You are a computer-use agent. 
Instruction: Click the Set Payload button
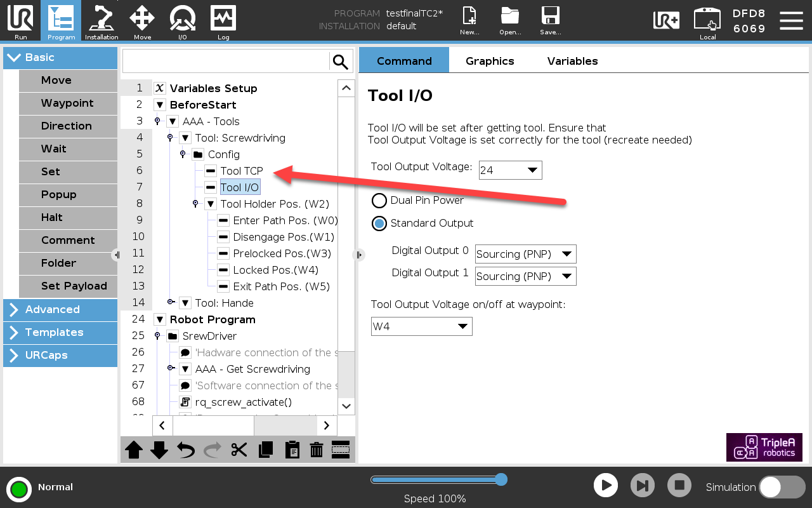point(74,286)
